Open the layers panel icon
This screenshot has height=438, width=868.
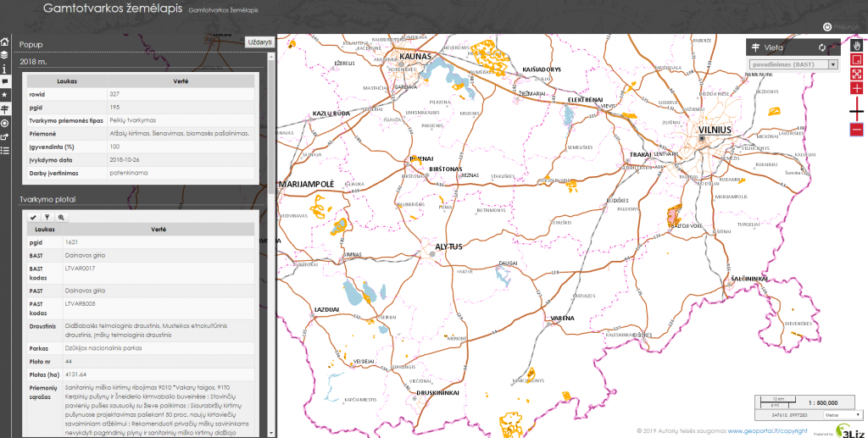(x=5, y=55)
